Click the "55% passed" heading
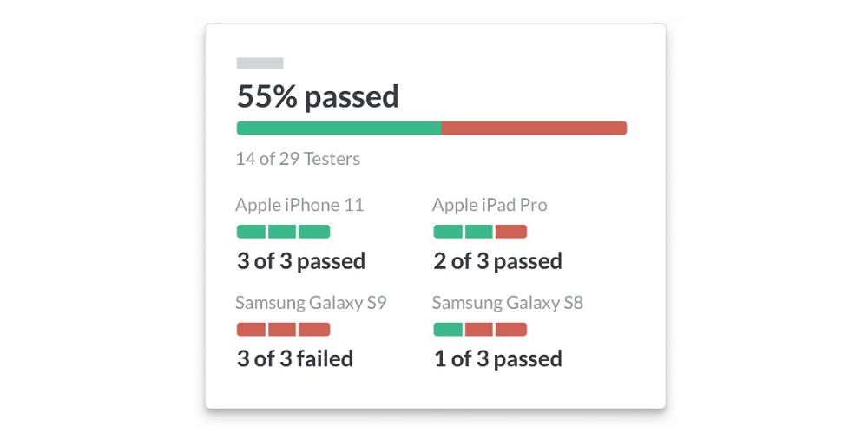Screen dimensions: 868x440 (318, 96)
